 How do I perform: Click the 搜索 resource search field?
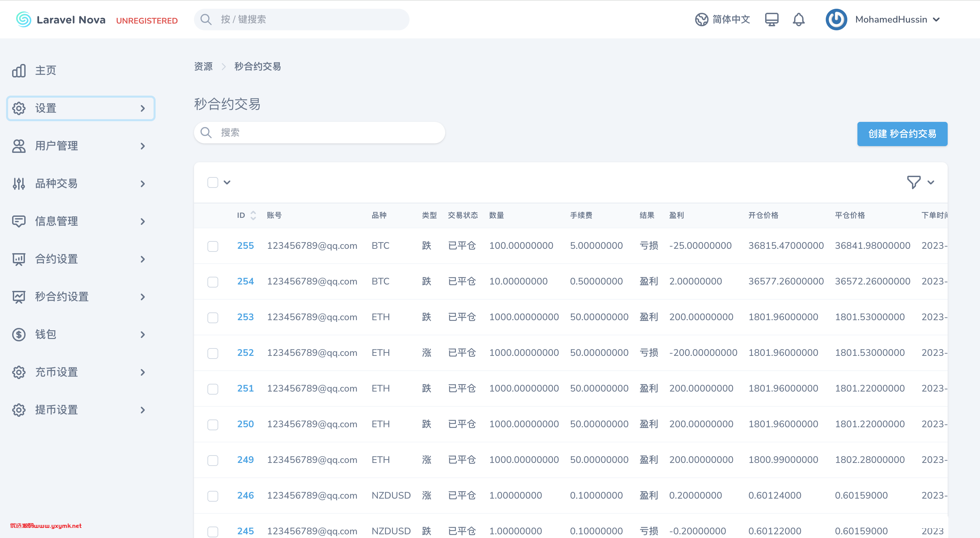[319, 133]
